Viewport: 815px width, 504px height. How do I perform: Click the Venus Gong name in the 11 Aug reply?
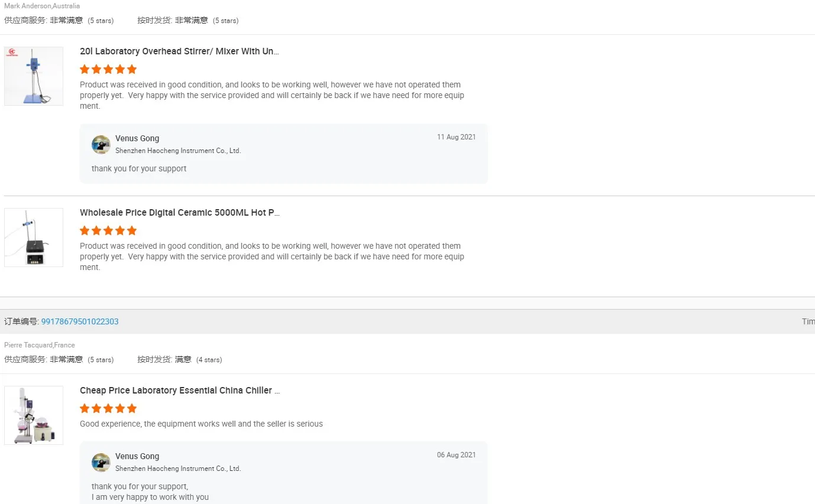click(137, 138)
